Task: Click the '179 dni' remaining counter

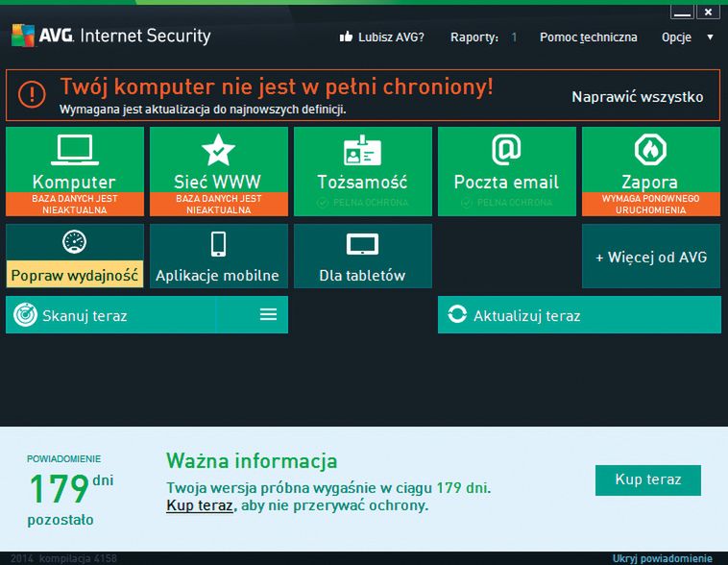Action: (x=71, y=488)
